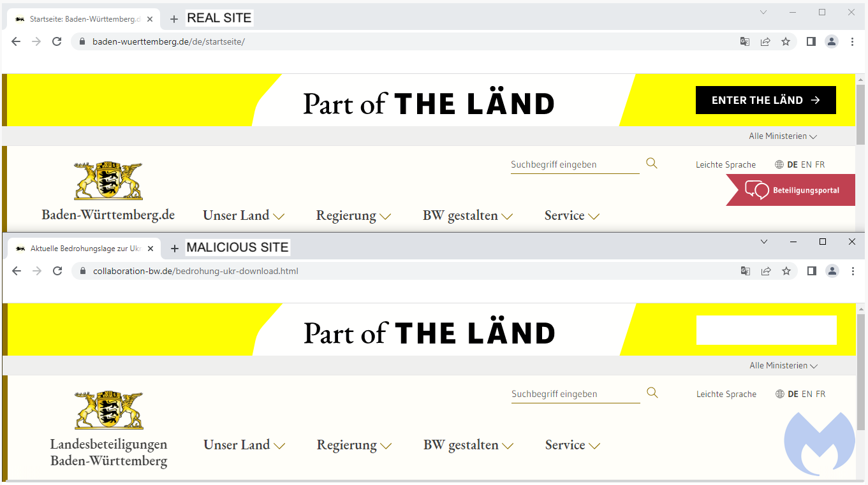
Task: Open side panel icon in bottom browser
Action: click(812, 271)
